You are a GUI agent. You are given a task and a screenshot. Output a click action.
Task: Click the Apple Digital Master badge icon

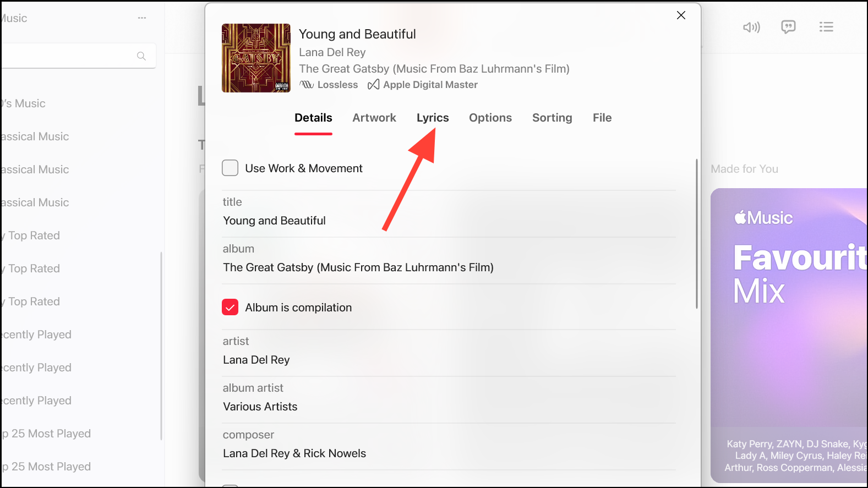click(x=374, y=85)
